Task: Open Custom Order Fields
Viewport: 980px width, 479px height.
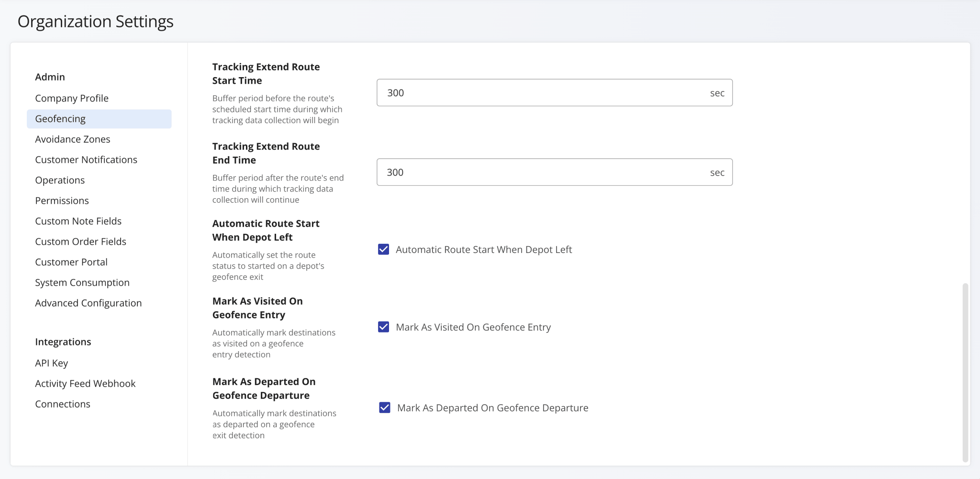Action: (80, 241)
